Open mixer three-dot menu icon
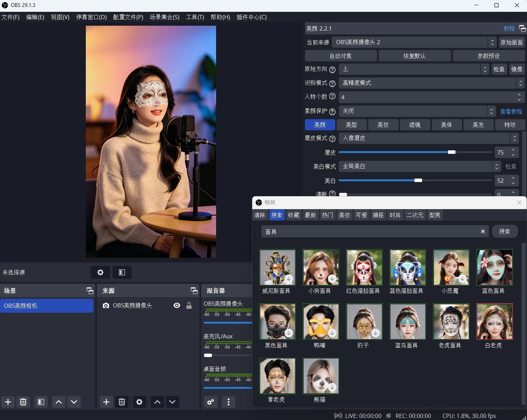 tap(228, 402)
